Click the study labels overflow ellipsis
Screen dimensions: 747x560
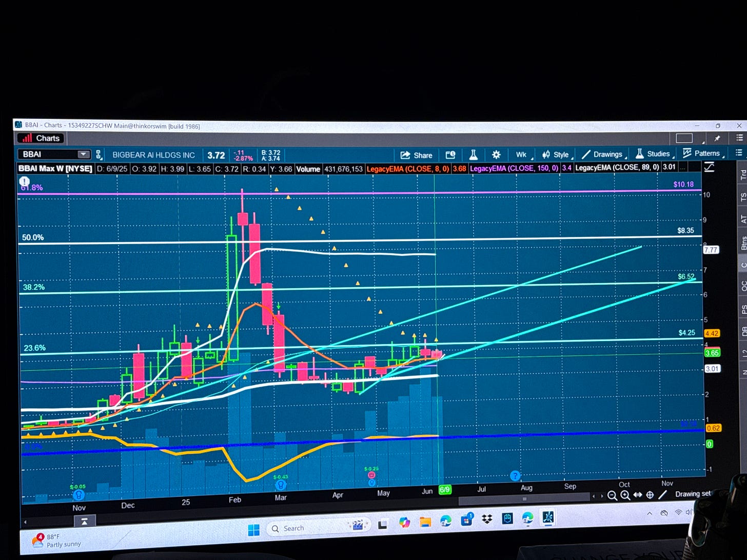[682, 167]
